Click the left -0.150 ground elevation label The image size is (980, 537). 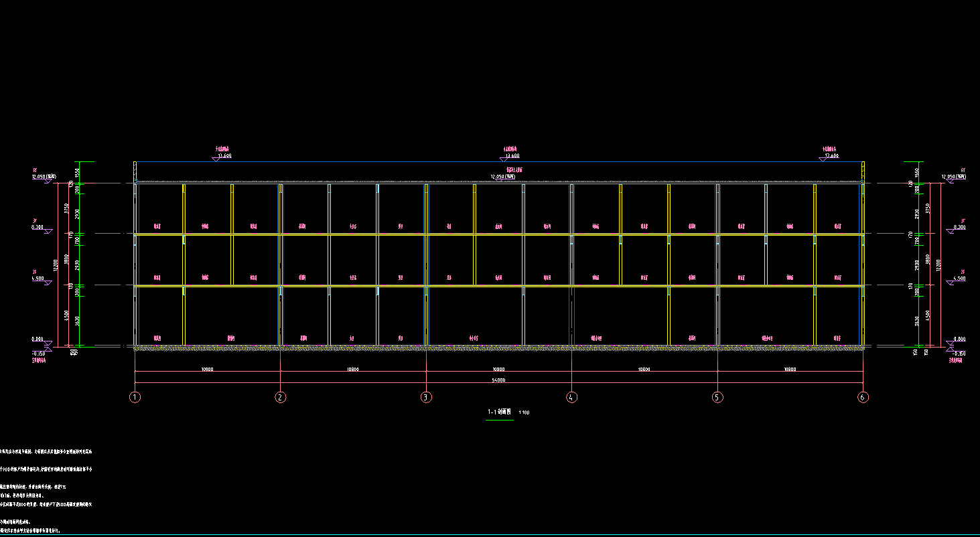[x=38, y=354]
